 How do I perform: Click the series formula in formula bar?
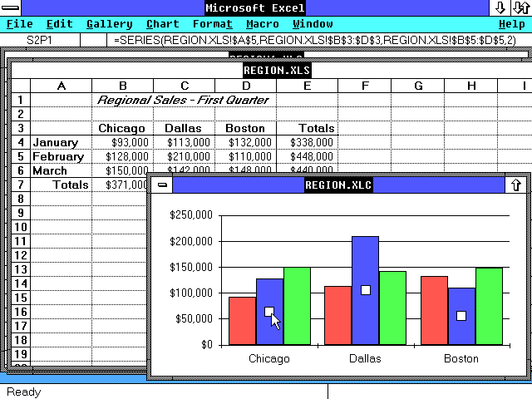315,41
